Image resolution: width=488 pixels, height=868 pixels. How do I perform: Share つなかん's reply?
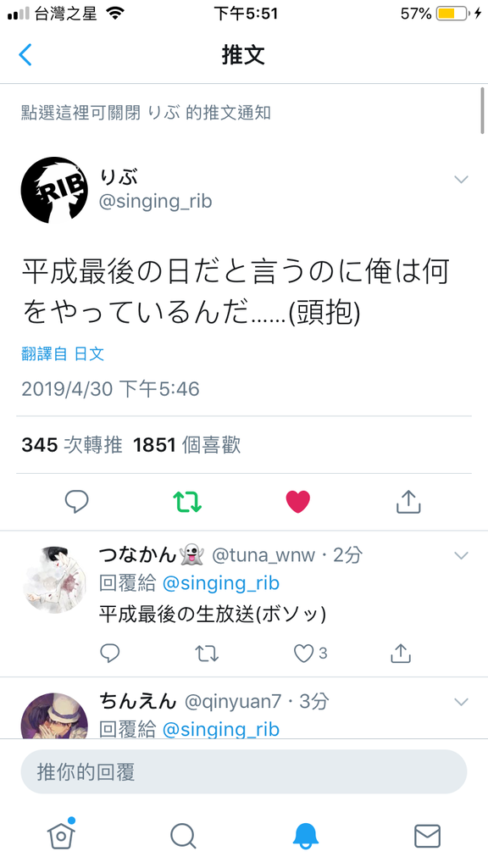pyautogui.click(x=400, y=654)
